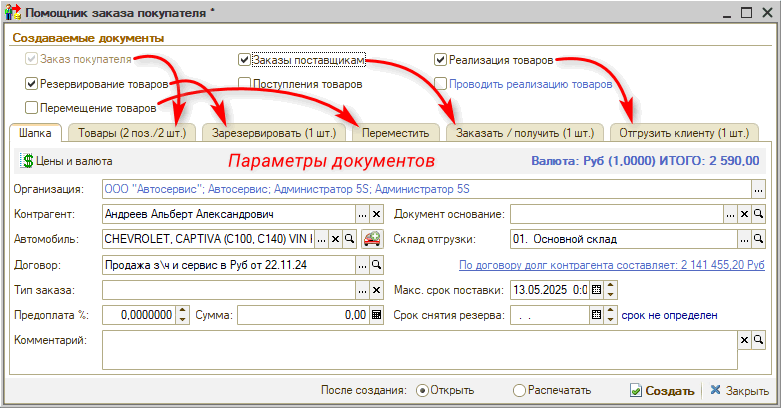Click magnifier icon for Склад отгрузки
This screenshot has height=408, width=781.
[759, 239]
